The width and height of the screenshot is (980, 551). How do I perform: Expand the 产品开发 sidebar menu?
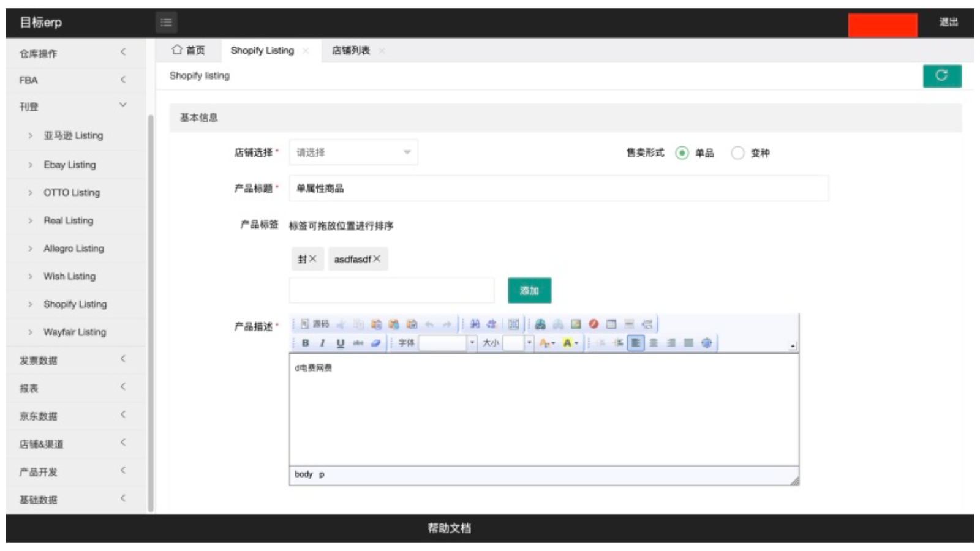point(75,471)
